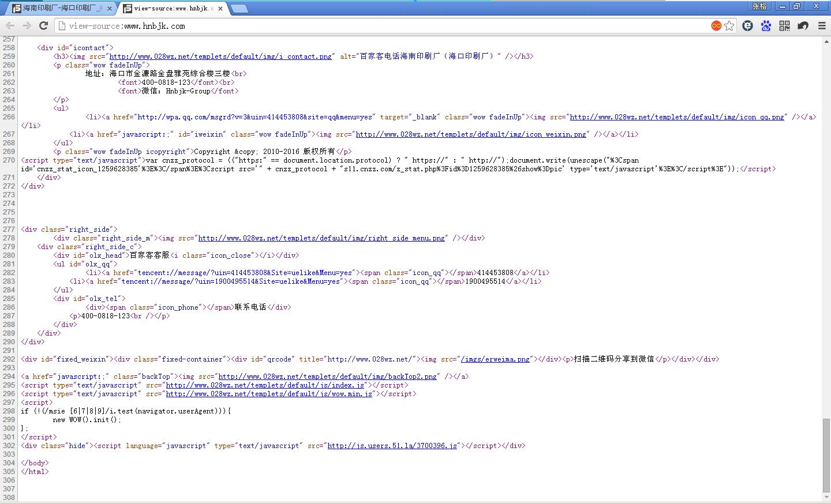Open the Baidu paw extension

pyautogui.click(x=766, y=25)
